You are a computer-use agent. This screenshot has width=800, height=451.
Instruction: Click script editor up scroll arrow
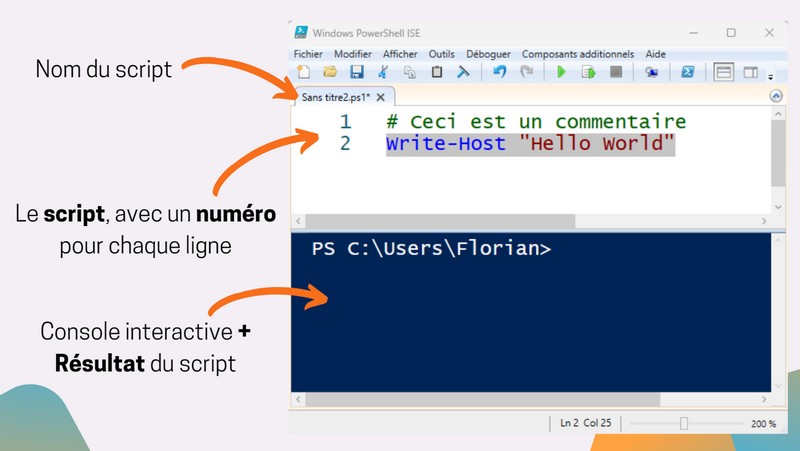[x=778, y=114]
